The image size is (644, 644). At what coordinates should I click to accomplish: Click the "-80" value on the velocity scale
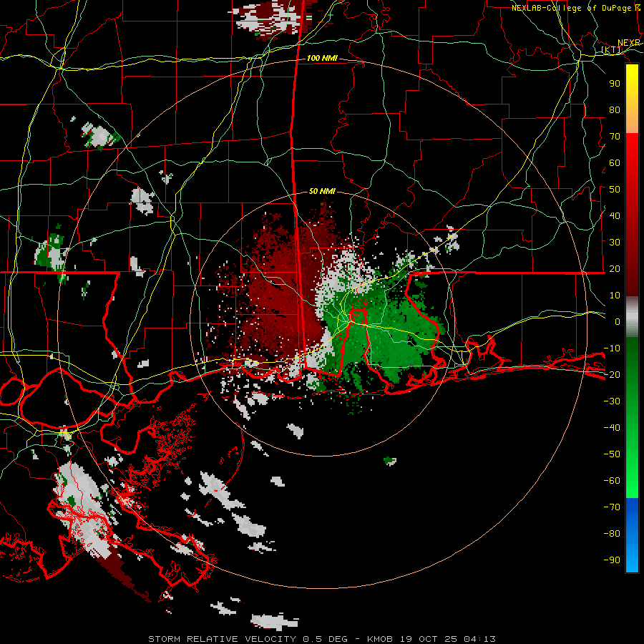click(612, 534)
